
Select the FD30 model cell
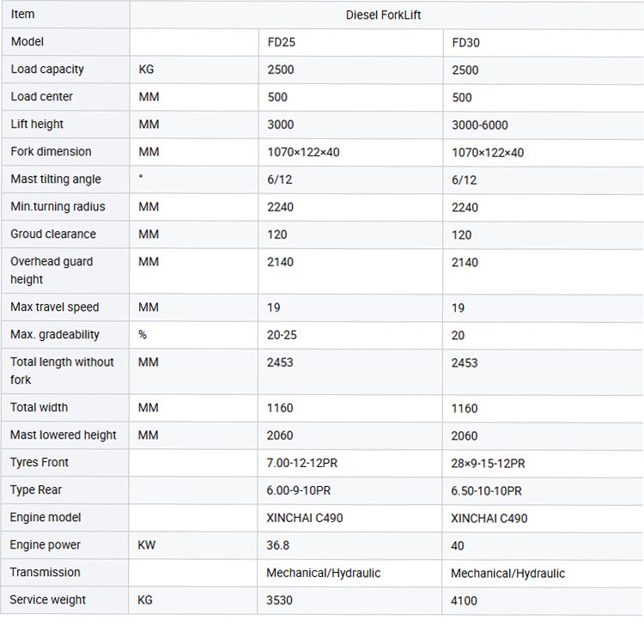[x=465, y=42]
